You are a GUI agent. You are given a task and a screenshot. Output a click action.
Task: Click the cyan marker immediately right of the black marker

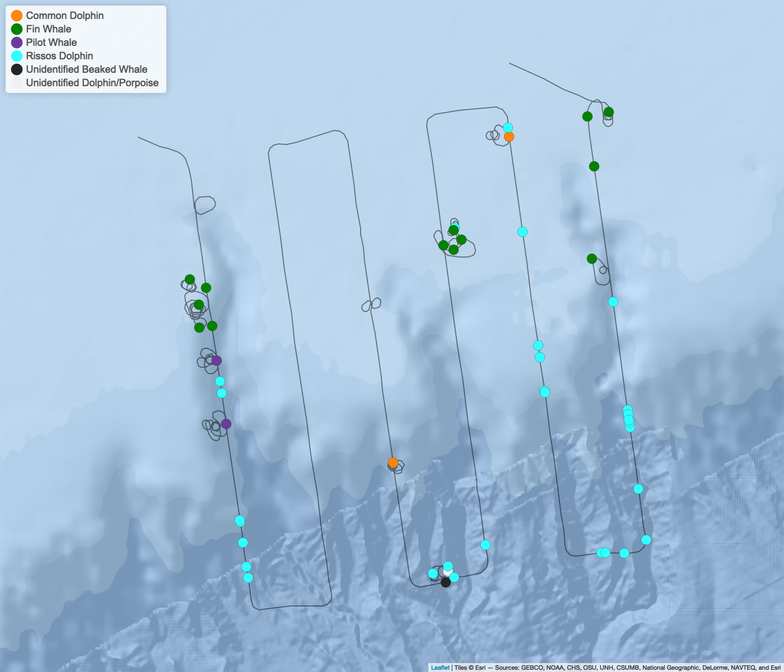click(454, 577)
